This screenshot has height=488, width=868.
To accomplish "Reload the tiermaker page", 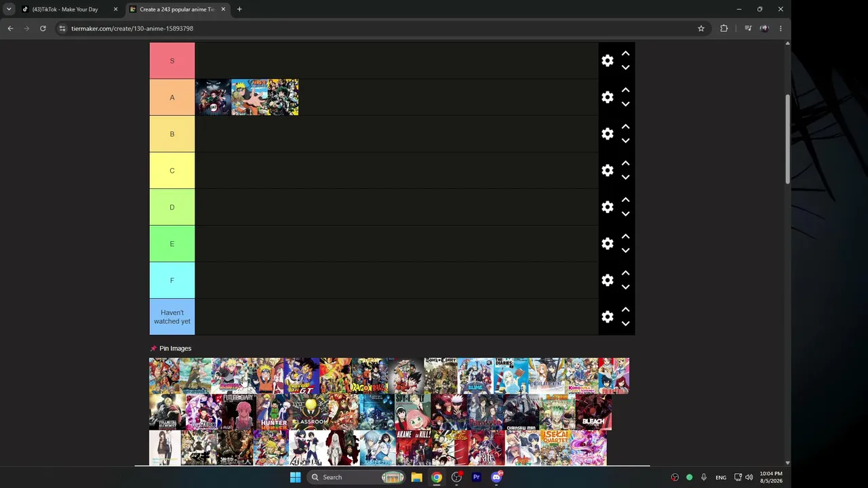I will point(43,28).
